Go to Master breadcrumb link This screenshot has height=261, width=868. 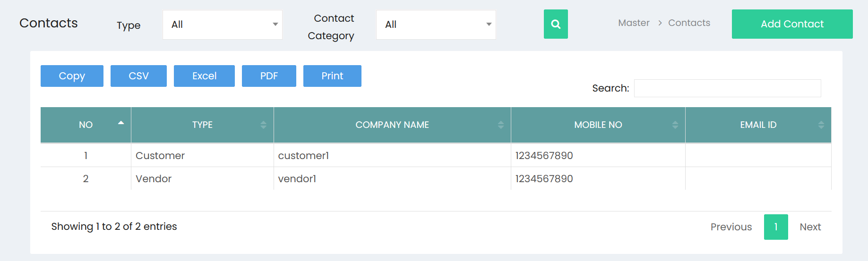point(634,23)
